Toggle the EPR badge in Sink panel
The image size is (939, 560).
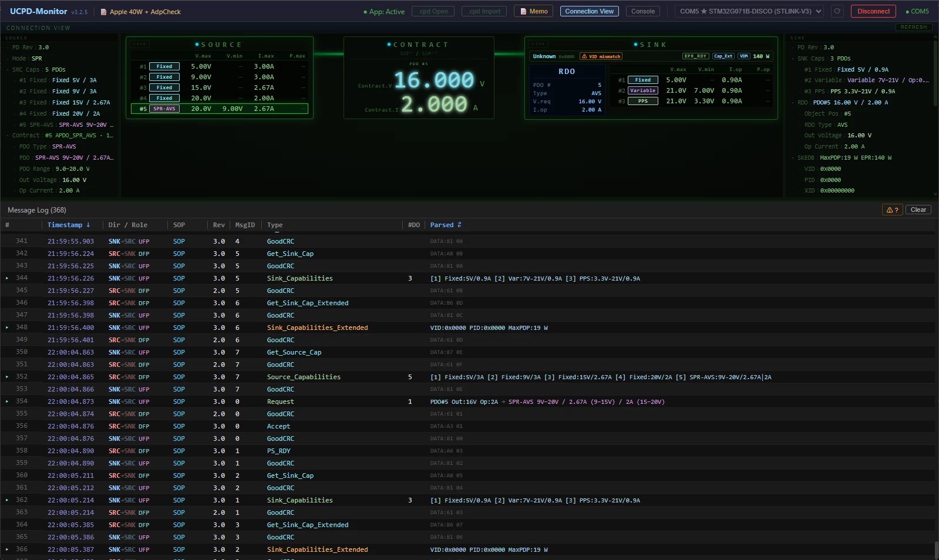[x=538, y=44]
